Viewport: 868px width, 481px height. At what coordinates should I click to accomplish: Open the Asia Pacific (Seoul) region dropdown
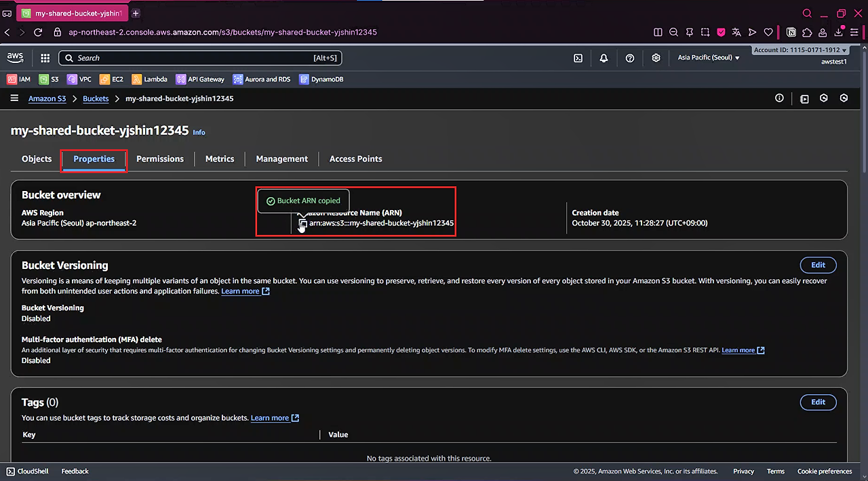(709, 58)
